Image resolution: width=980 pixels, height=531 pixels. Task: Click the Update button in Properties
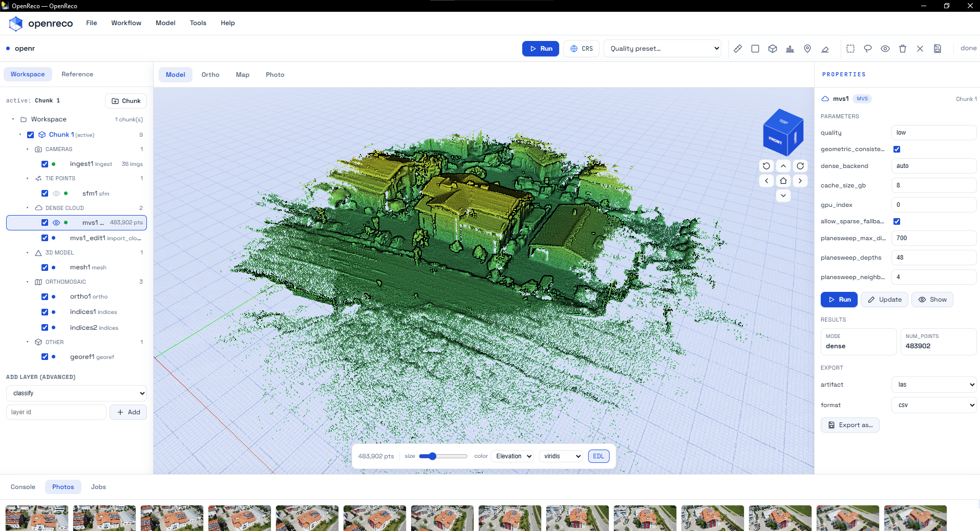884,300
